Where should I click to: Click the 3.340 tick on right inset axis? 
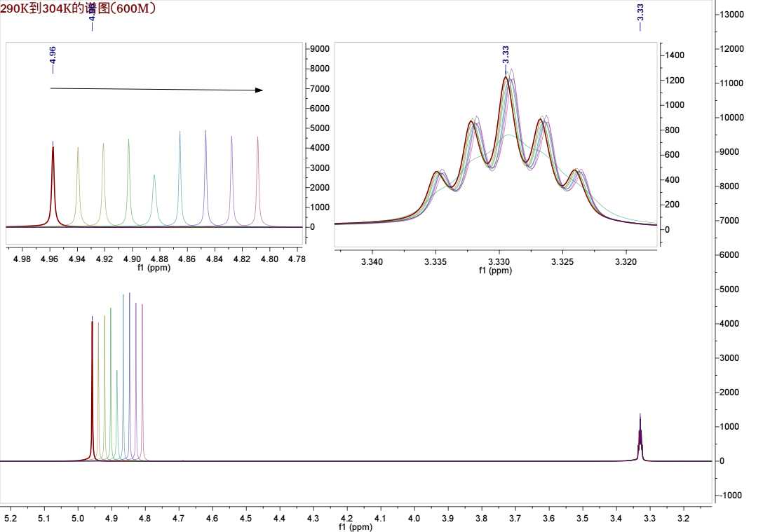tap(372, 262)
